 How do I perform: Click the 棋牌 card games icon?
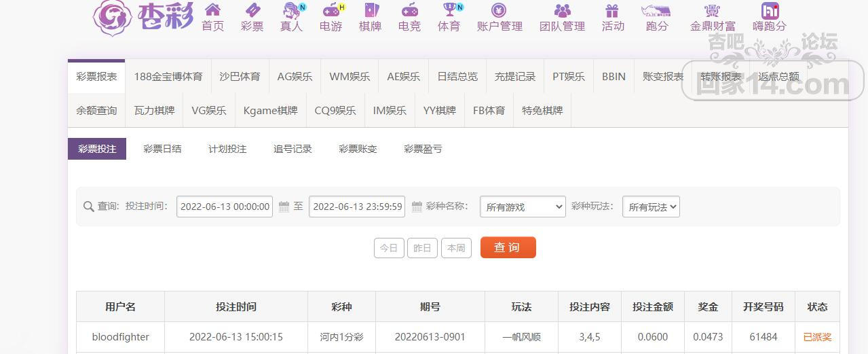coord(370,10)
